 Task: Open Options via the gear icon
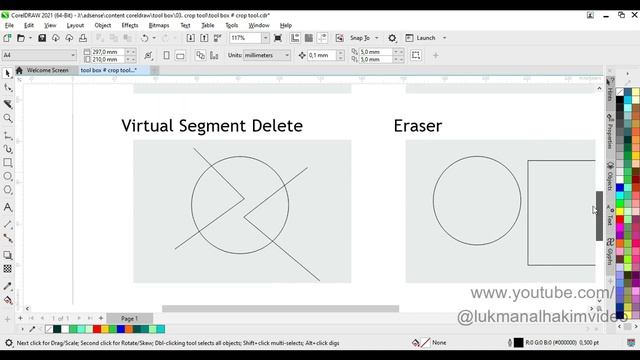[392, 38]
